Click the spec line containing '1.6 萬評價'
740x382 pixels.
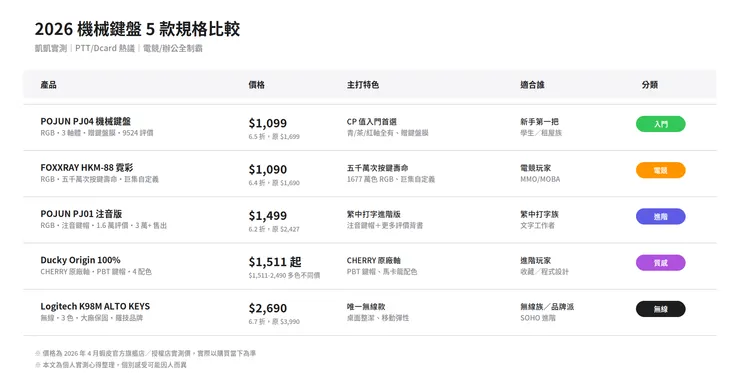pyautogui.click(x=104, y=226)
